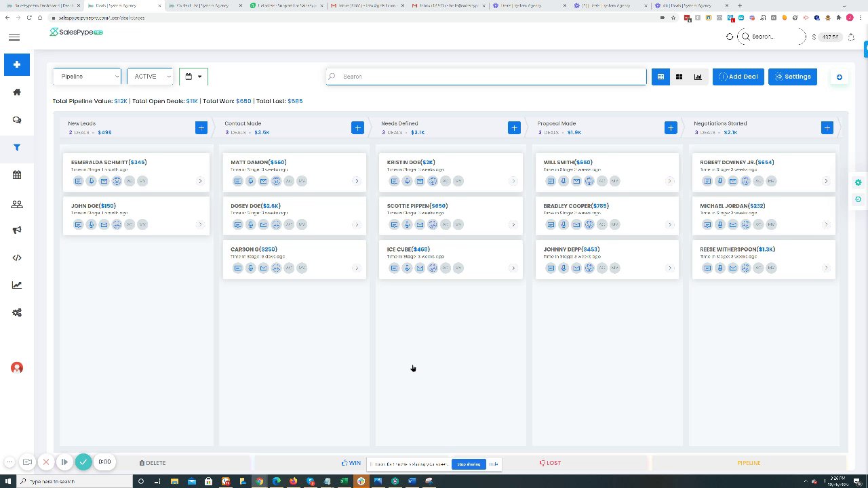Image resolution: width=868 pixels, height=488 pixels.
Task: Click the notification bell in the header
Action: (x=851, y=37)
